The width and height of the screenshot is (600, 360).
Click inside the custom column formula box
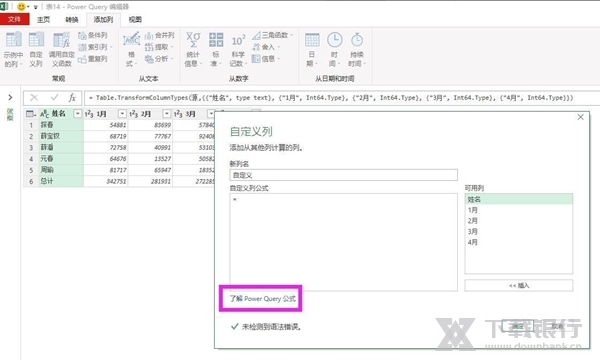[344, 242]
